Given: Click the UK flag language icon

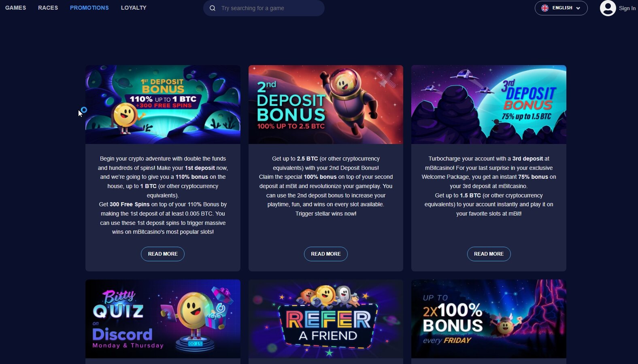Looking at the screenshot, I should click(x=545, y=8).
